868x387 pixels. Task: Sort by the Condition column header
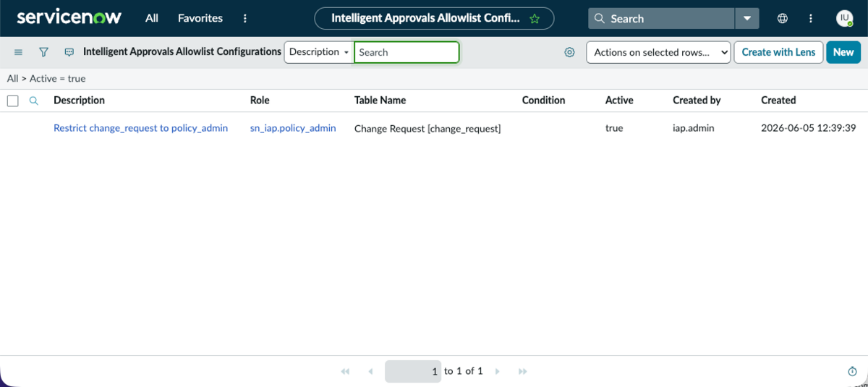pyautogui.click(x=543, y=101)
